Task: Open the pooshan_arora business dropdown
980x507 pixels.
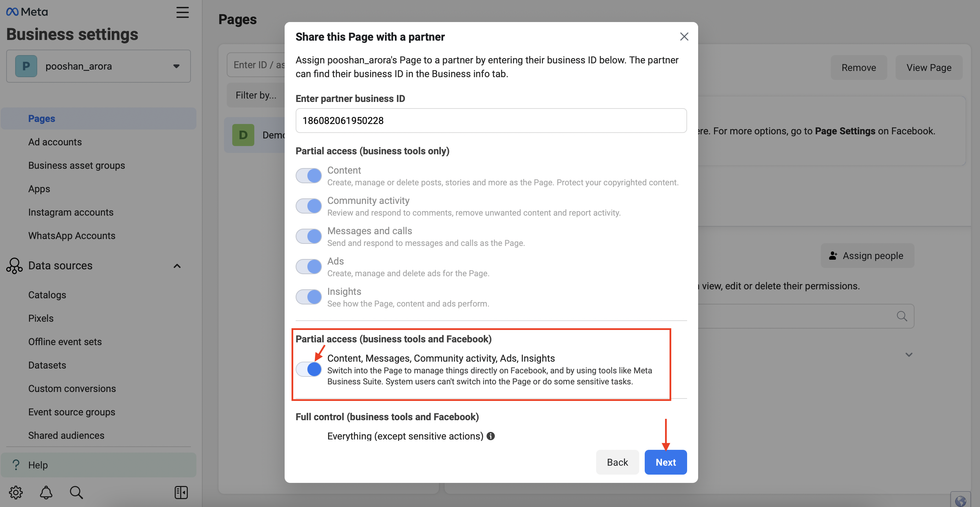Action: click(x=99, y=66)
